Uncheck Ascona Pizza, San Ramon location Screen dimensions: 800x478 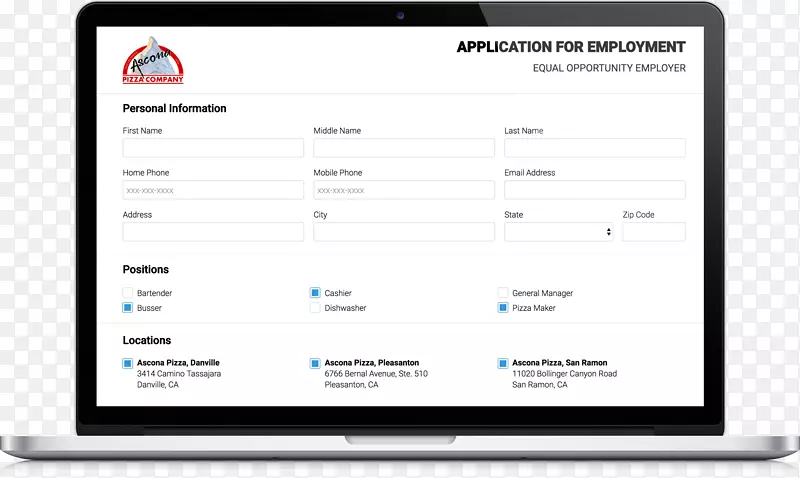(503, 363)
